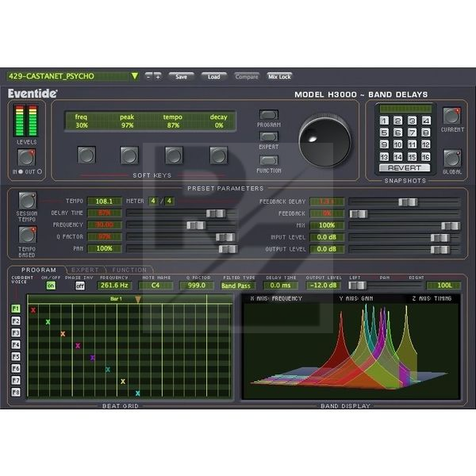Click the plus preset step button
This screenshot has height=476, width=476.
click(x=158, y=76)
